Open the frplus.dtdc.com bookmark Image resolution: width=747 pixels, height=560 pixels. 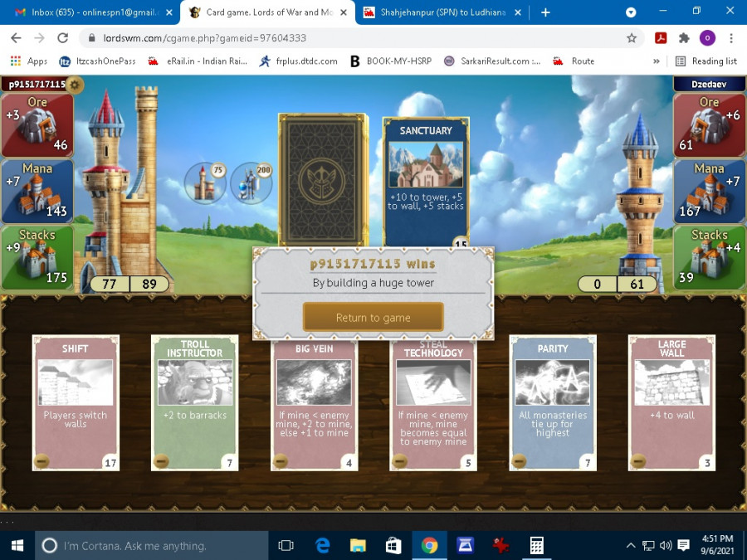click(x=298, y=61)
